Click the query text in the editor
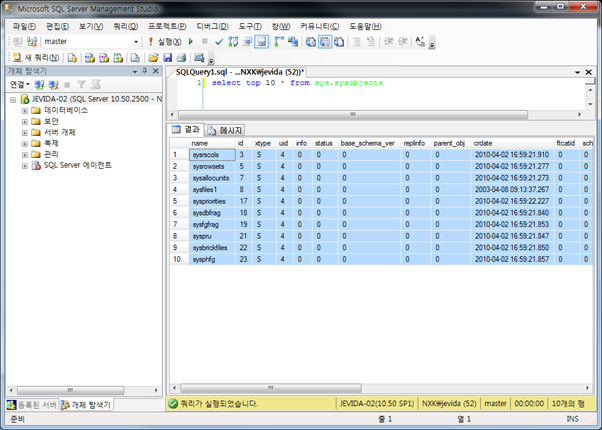 click(297, 83)
